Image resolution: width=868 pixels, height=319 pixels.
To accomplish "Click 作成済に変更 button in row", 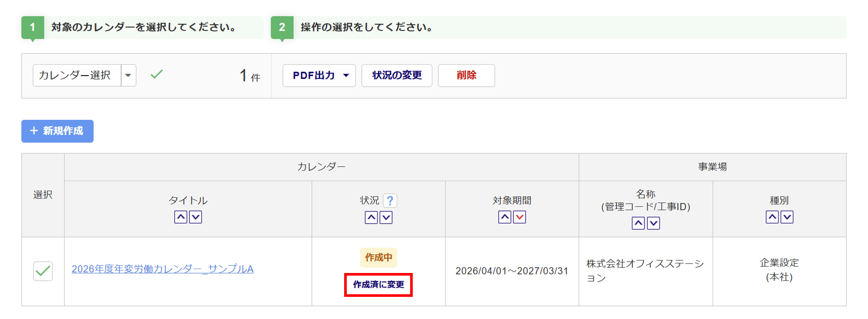I will pos(378,285).
